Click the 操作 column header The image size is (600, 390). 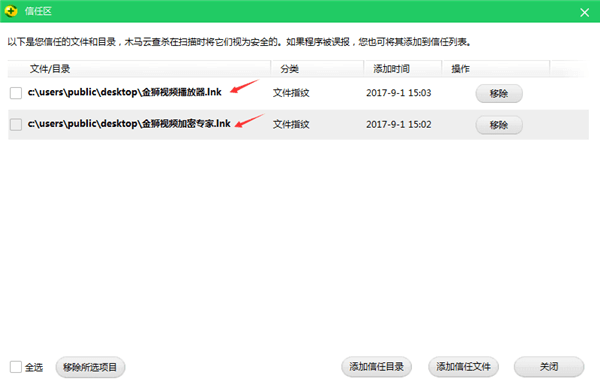click(496, 69)
